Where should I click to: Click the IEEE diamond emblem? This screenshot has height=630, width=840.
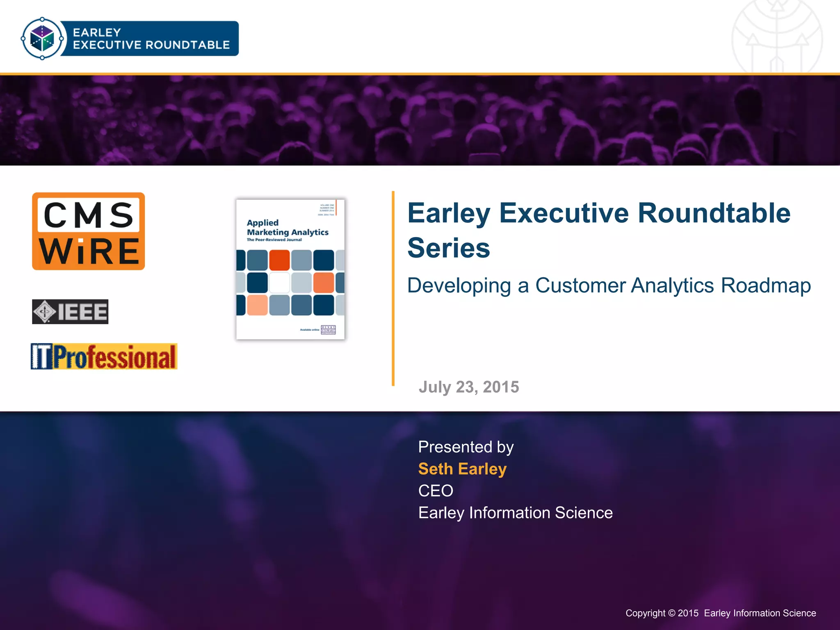coord(44,312)
